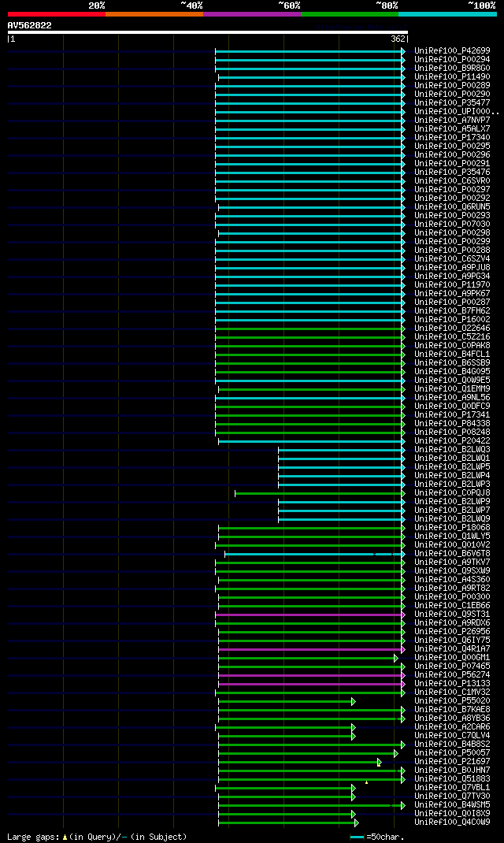
Task: Open hit UniRef100_P21697
Action: (x=452, y=761)
